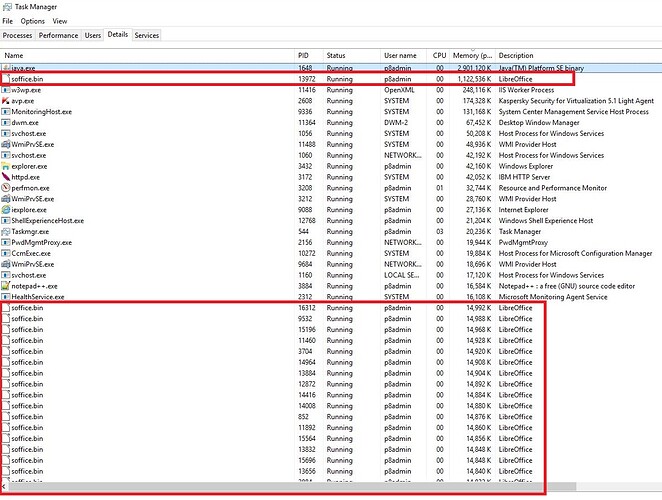Click the dwm.exe process icon

click(x=5, y=123)
